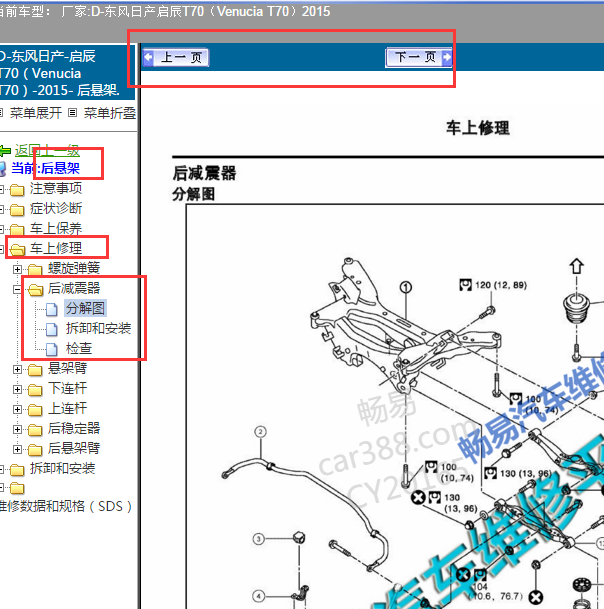Open the 悬架臂 folder label
Screen dimensions: 604x609
[x=67, y=368]
